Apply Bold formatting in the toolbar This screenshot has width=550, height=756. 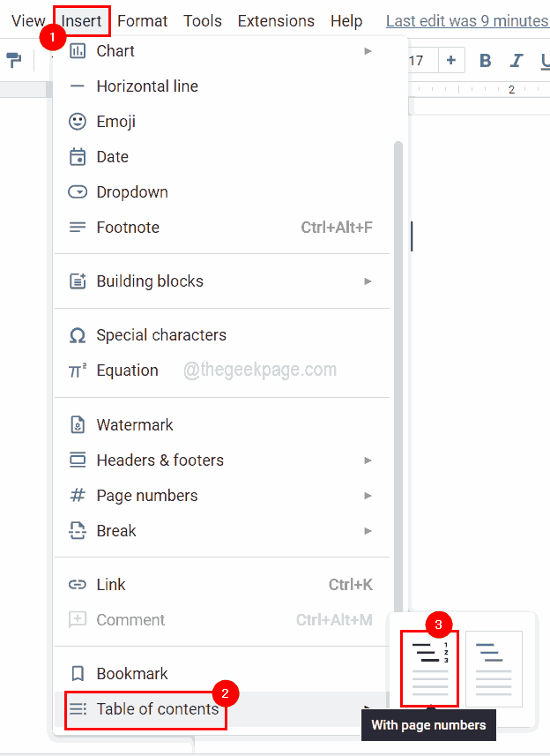(485, 60)
